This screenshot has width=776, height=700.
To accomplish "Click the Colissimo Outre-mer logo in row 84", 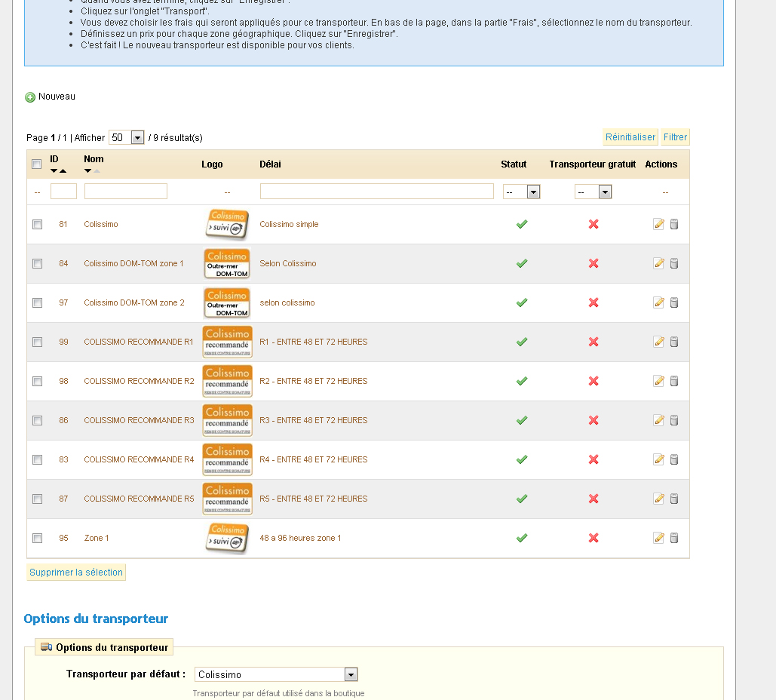I will point(227,263).
